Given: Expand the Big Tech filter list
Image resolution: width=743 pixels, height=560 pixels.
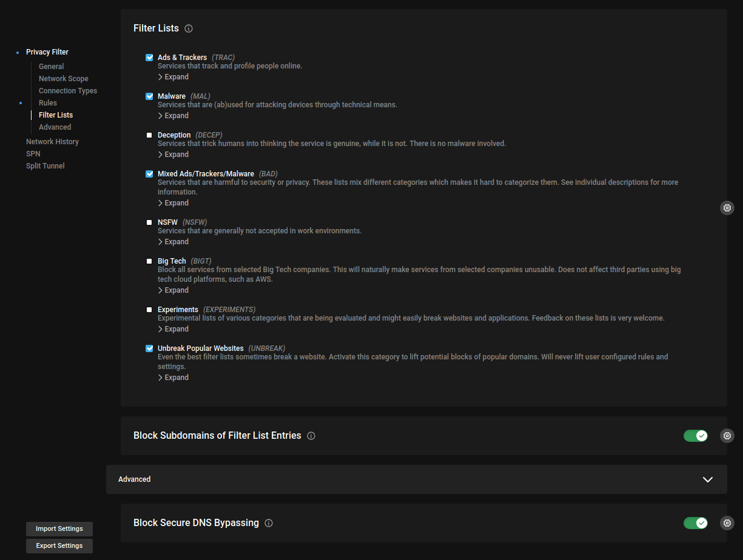Looking at the screenshot, I should click(x=173, y=290).
